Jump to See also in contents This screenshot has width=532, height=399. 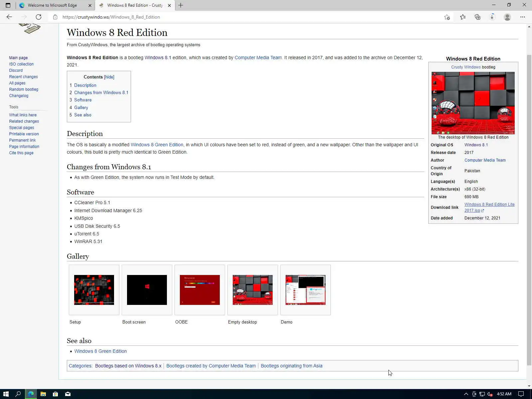click(x=83, y=115)
